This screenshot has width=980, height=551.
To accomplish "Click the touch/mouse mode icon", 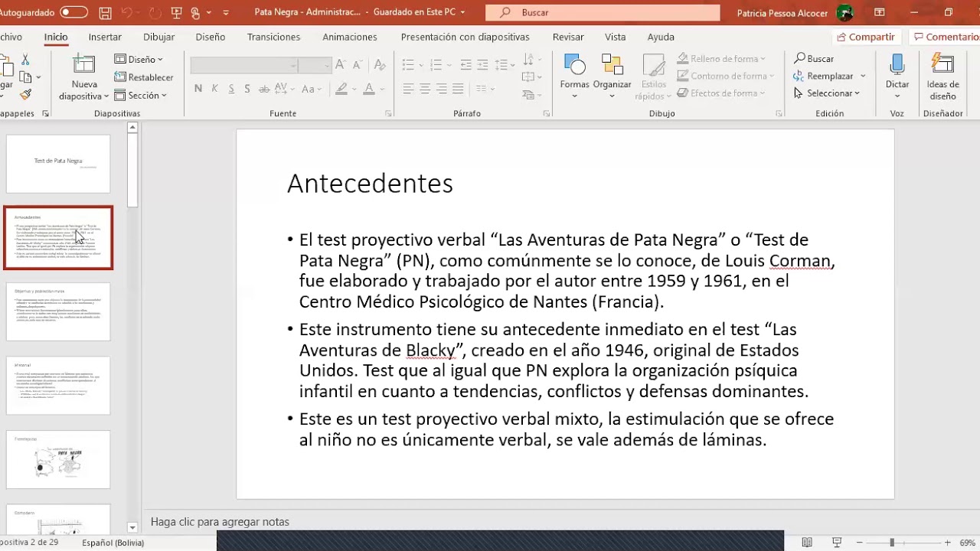I will click(197, 13).
